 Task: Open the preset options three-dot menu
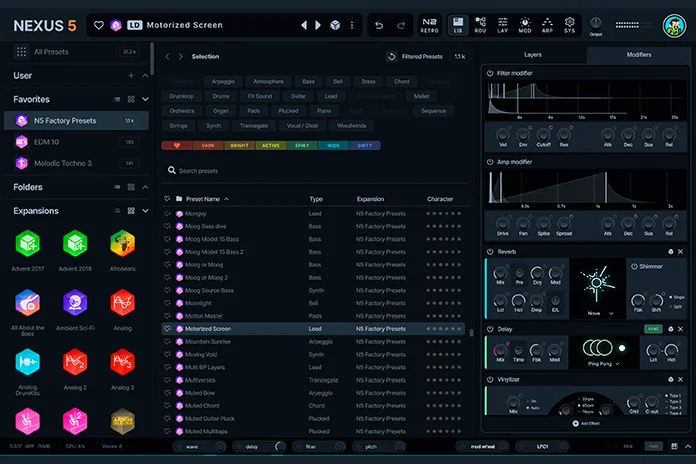coord(352,25)
